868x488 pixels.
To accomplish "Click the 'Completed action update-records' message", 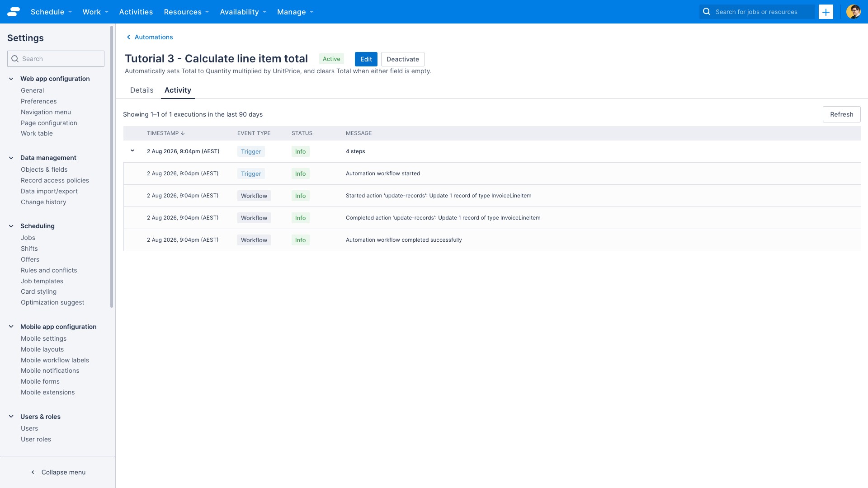I will (x=443, y=218).
